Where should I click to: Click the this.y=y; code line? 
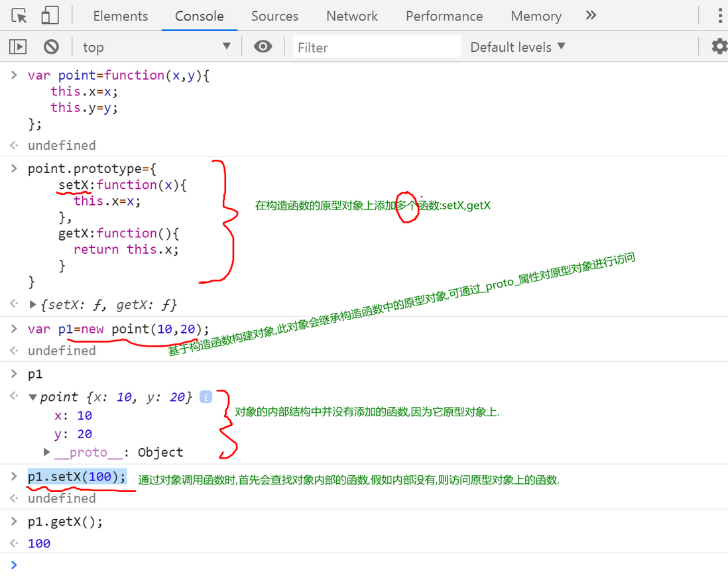pos(84,107)
